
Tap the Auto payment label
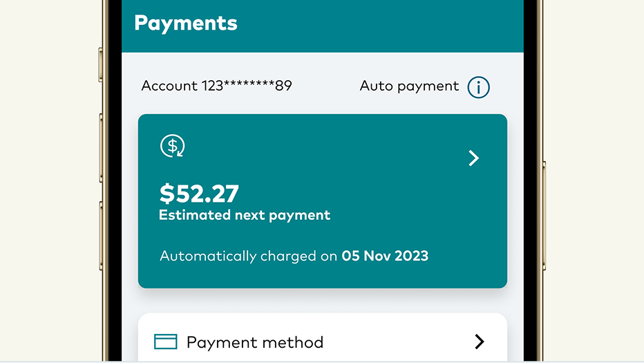(409, 86)
